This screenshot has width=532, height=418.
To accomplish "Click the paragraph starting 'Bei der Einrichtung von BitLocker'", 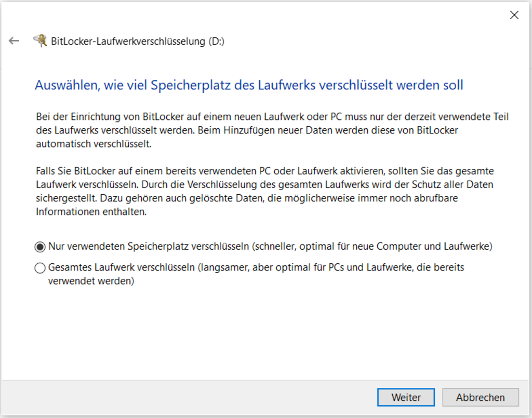I will [x=272, y=130].
